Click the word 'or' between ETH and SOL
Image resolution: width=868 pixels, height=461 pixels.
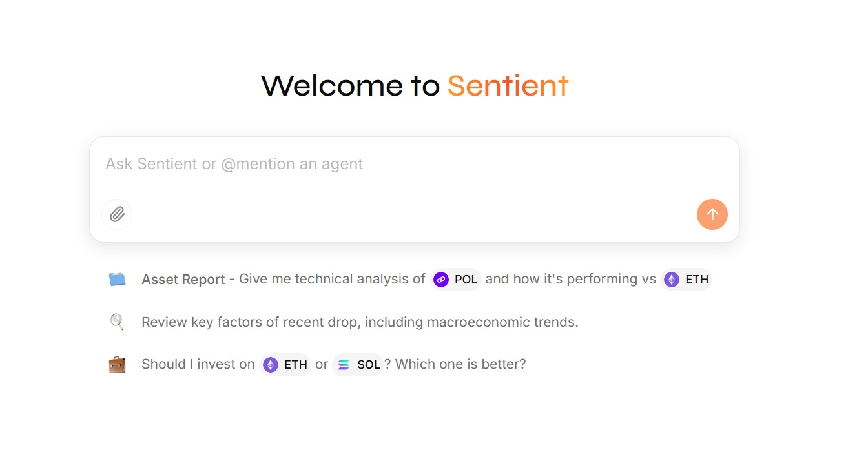(322, 364)
